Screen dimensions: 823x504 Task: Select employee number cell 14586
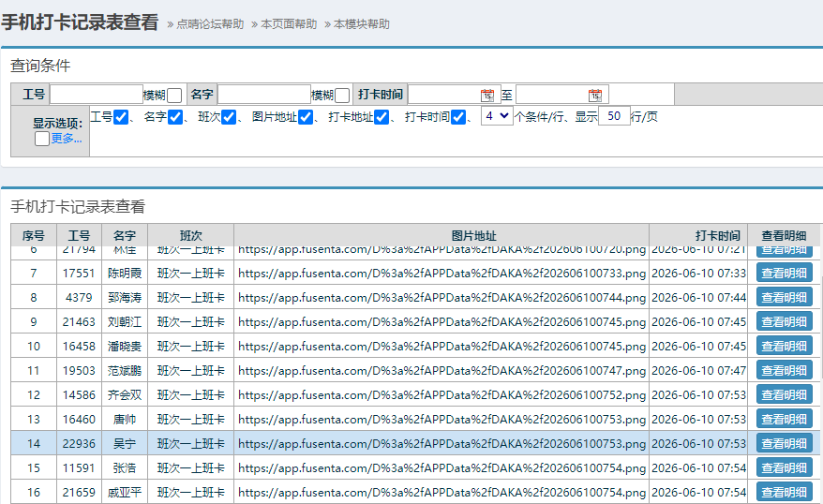tap(80, 395)
